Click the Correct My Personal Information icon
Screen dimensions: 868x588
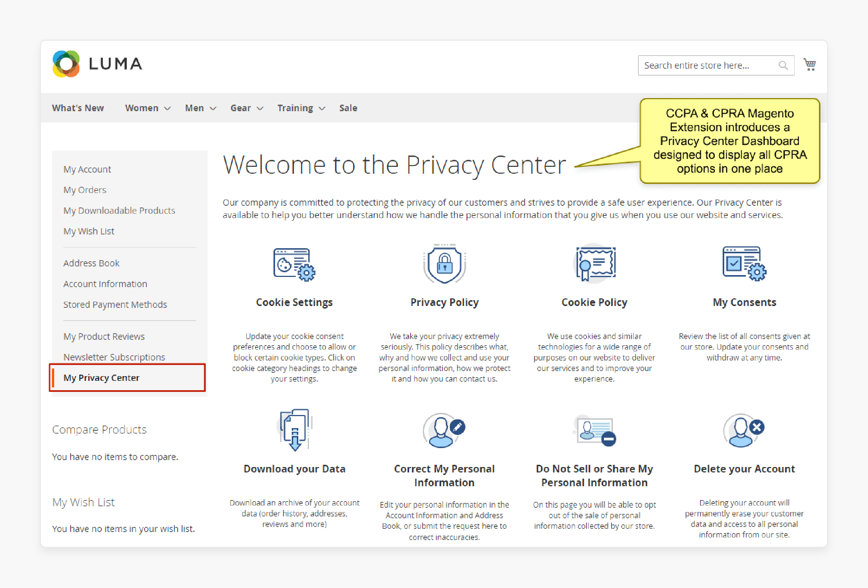(444, 430)
